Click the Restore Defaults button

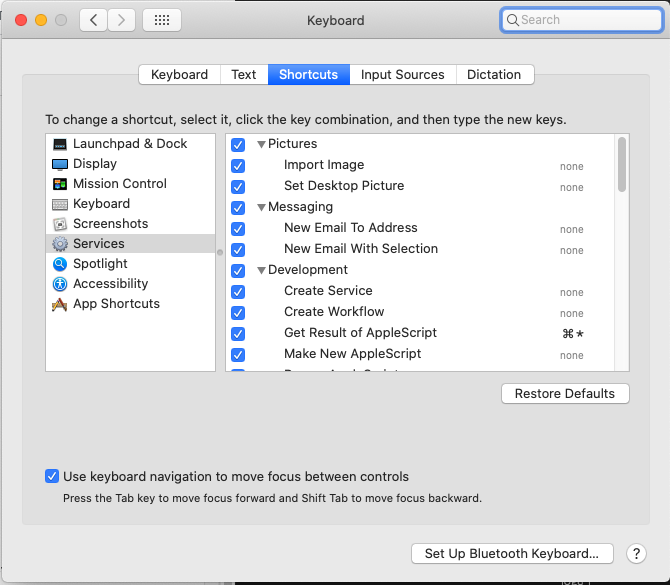(565, 393)
